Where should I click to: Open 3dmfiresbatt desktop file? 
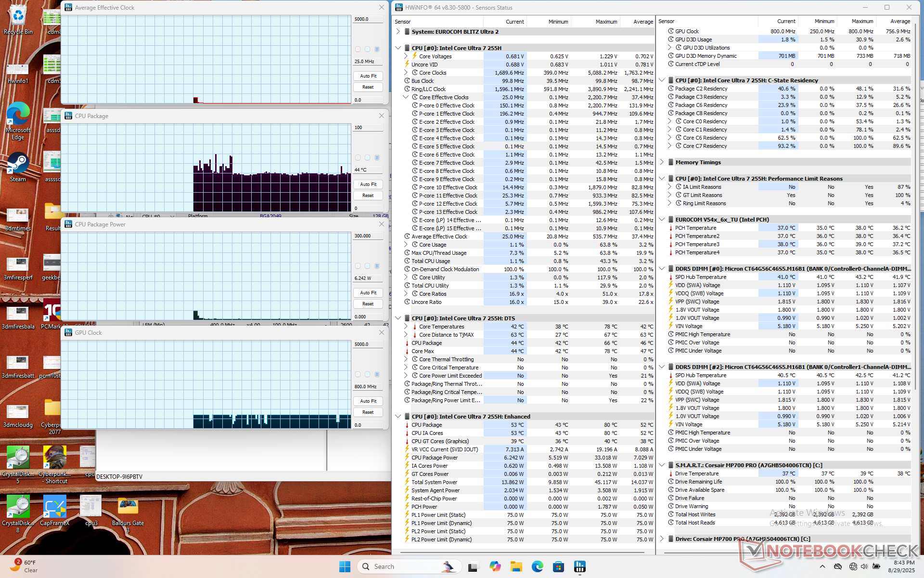18,368
